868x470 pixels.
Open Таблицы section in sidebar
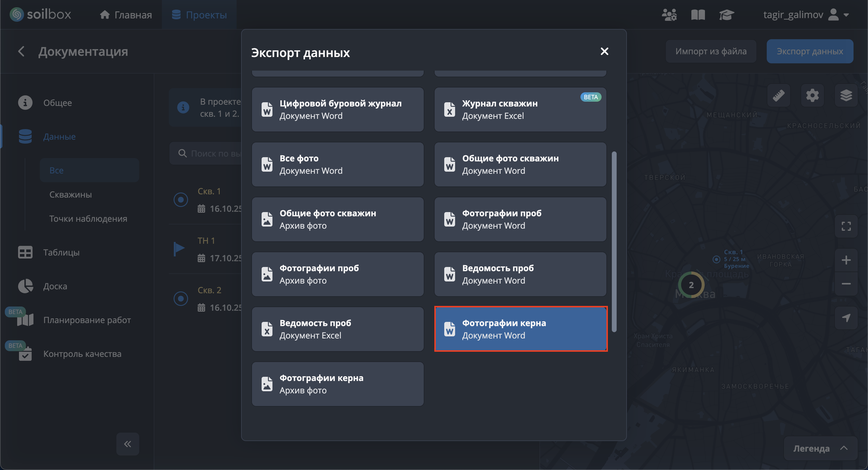click(61, 252)
